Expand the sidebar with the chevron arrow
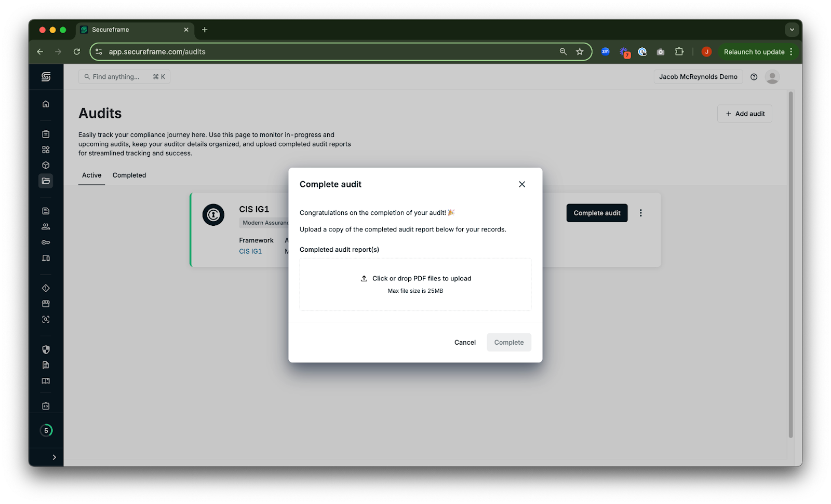 pos(54,457)
